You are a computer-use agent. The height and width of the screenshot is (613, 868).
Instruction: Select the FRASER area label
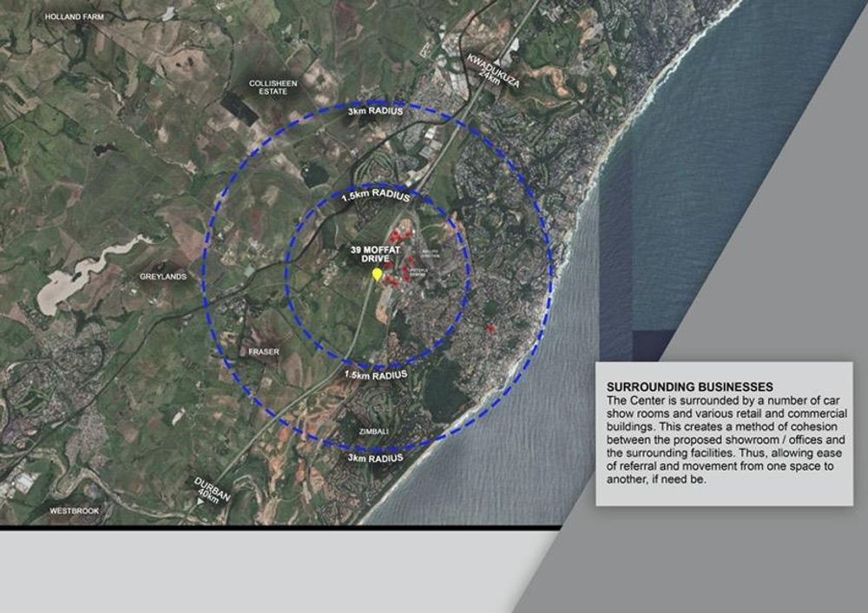[262, 352]
